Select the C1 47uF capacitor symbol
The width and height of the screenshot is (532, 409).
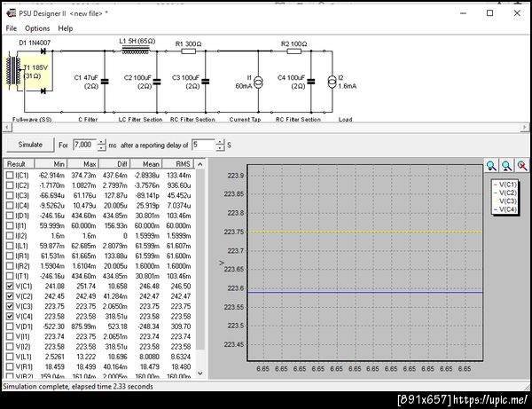(105, 82)
